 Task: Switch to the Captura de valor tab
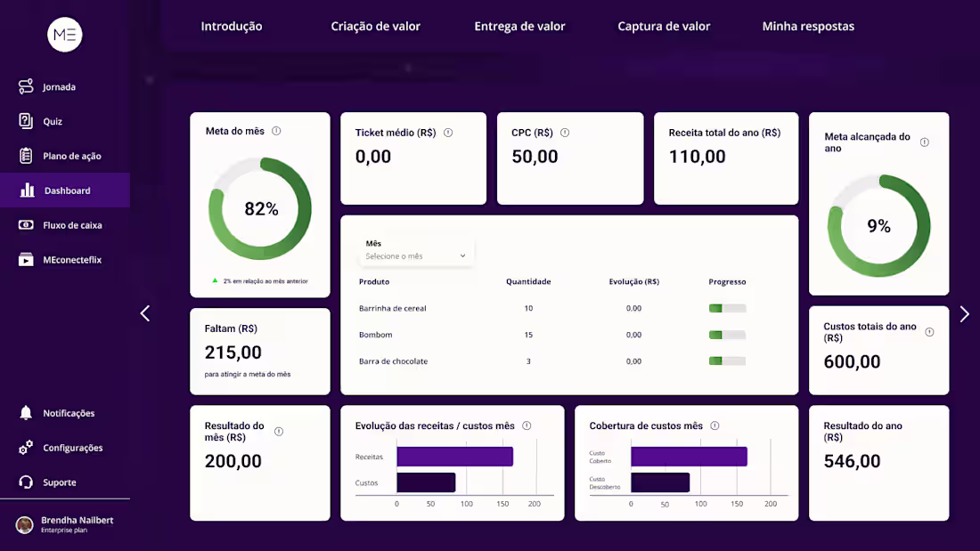click(x=664, y=26)
